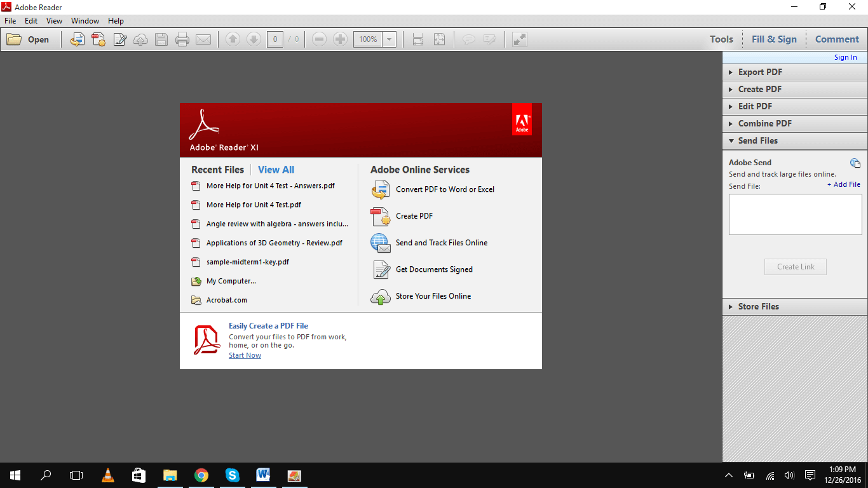
Task: Click the Send and Track Files Online icon
Action: 381,243
